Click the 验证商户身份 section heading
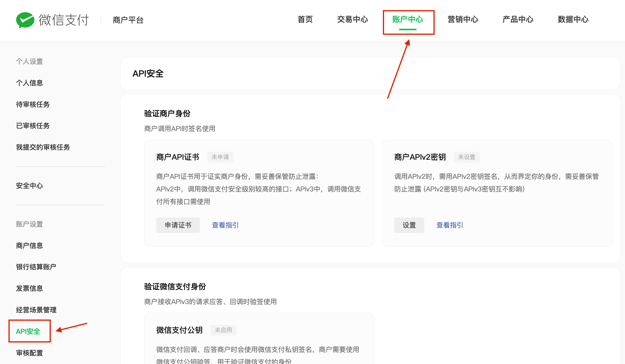625x364 pixels. pyautogui.click(x=167, y=114)
